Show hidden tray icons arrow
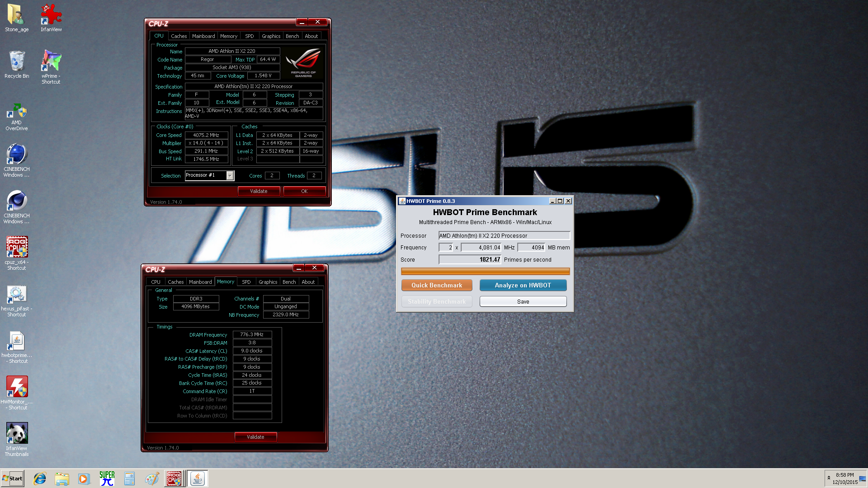Viewport: 868px width, 488px height. point(829,478)
